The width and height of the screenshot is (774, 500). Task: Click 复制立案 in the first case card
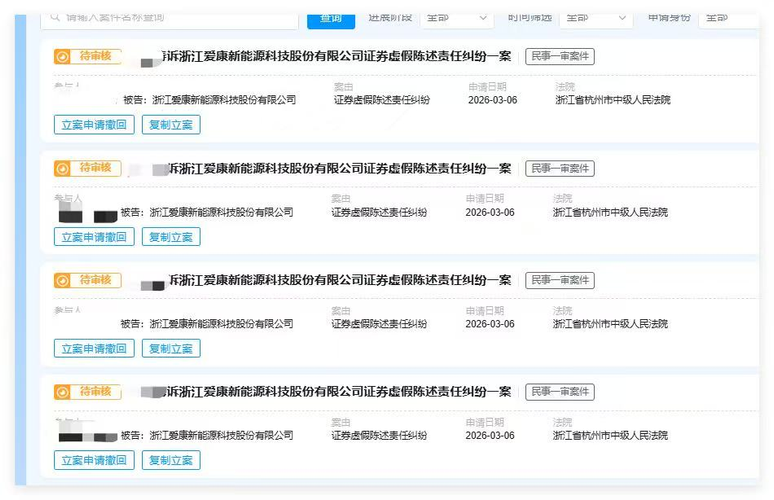click(x=171, y=125)
